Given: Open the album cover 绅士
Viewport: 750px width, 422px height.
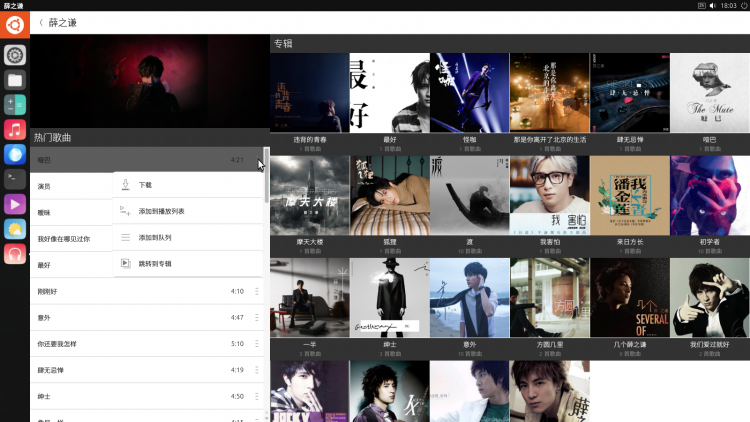Looking at the screenshot, I should coord(390,298).
